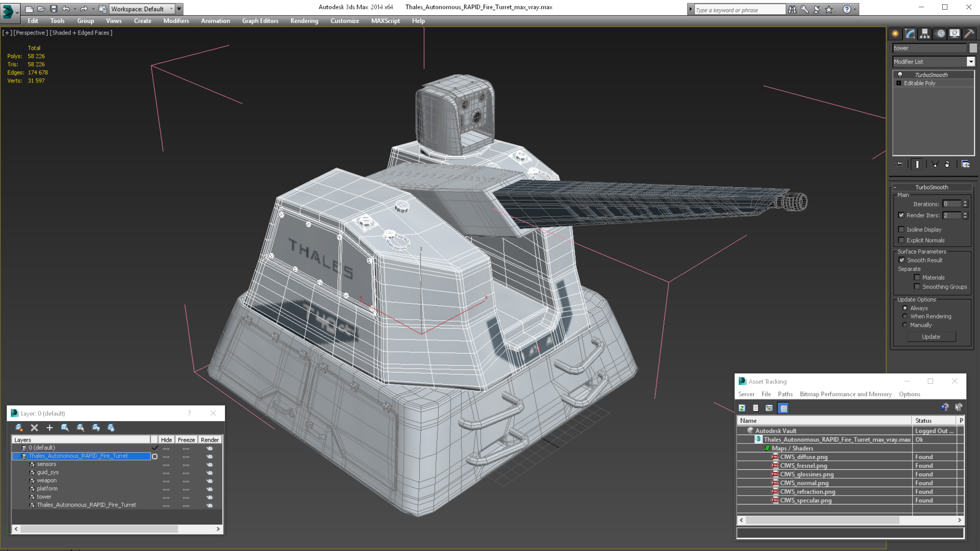
Task: Open Undo history dropdown arrow
Action: [75, 9]
